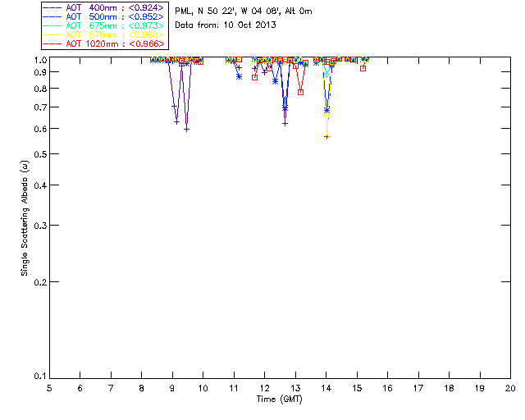This screenshot has width=525, height=420.
Task: Click the station text 'PML, N 50 22', W 04 08', Alt 0m'
Action: pos(244,11)
